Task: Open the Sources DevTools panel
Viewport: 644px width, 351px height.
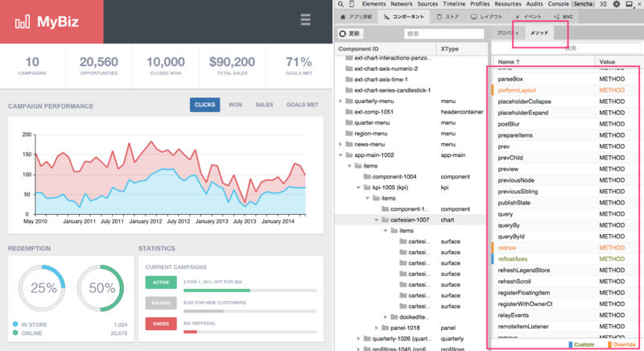Action: pyautogui.click(x=427, y=4)
